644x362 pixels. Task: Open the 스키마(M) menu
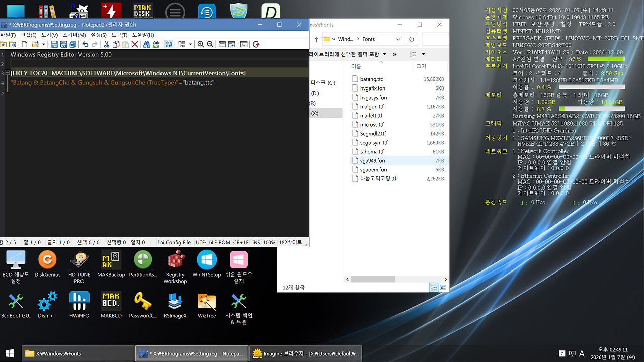click(74, 35)
